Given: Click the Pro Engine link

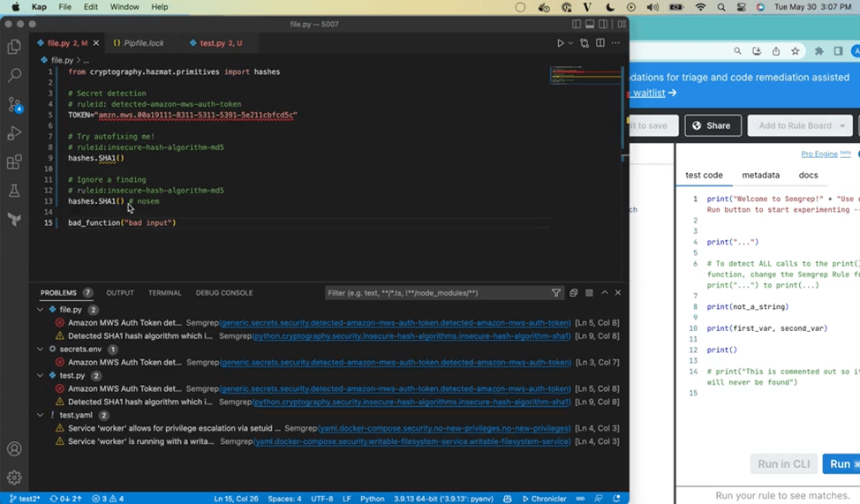Looking at the screenshot, I should tap(819, 154).
